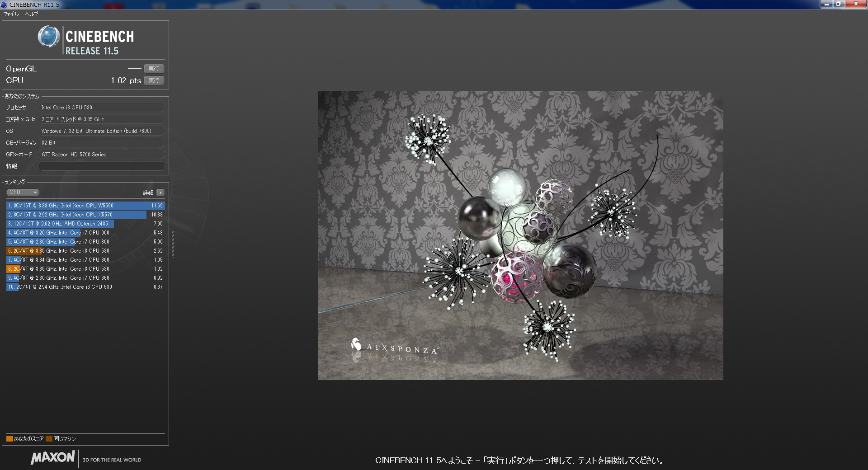Click the orange あなたのスコア legend swatch
The width and height of the screenshot is (868, 470).
pos(9,439)
